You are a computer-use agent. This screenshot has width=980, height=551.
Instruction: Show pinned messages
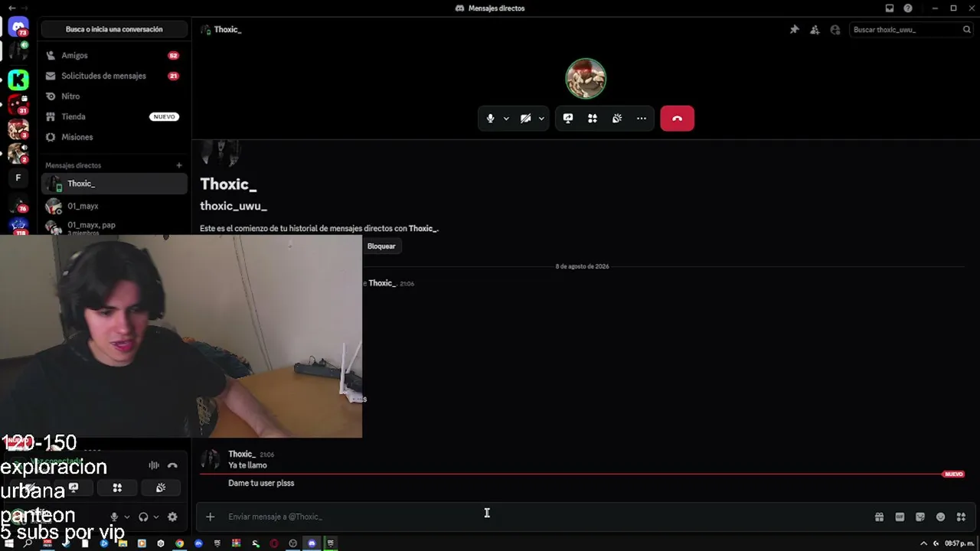pyautogui.click(x=794, y=30)
